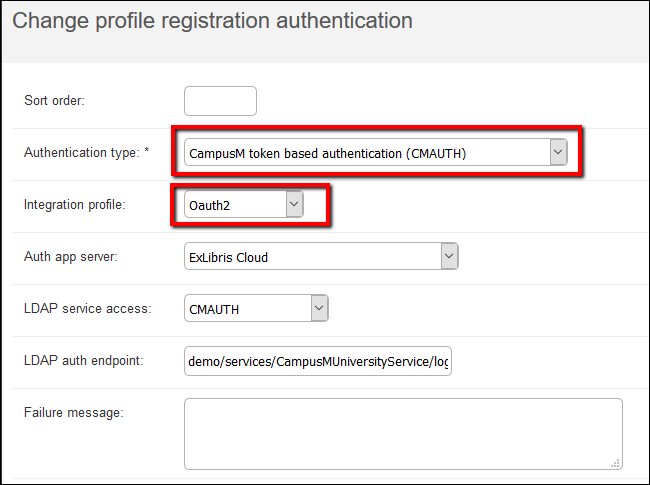Viewport: 650px width, 485px height.
Task: Click the "LDAP auth endpoint:" label
Action: (84, 361)
